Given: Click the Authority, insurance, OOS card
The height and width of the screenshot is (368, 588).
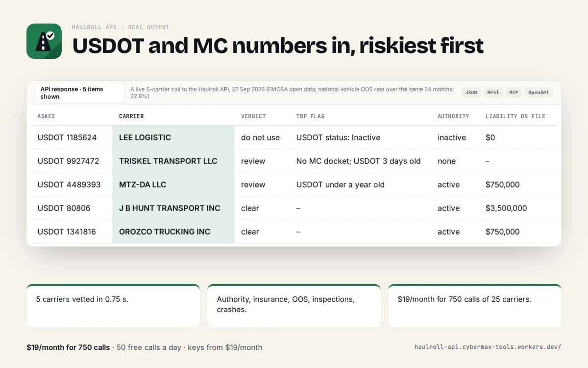Looking at the screenshot, I should (294, 306).
